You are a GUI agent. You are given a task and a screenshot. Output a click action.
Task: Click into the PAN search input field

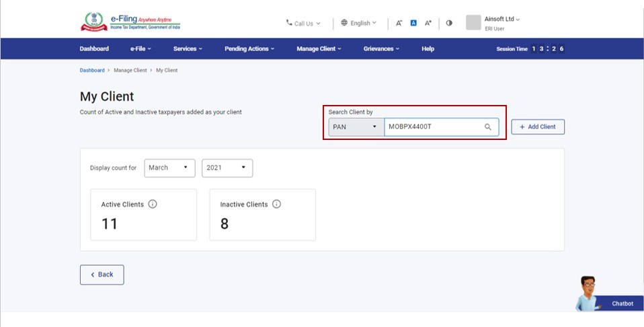434,126
